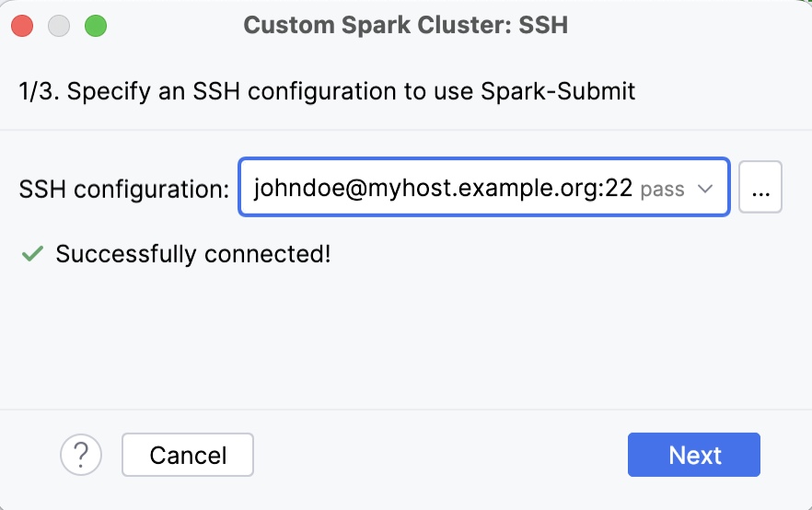Click the question mark help icon
Screen dimensions: 812x510
pos(81,455)
